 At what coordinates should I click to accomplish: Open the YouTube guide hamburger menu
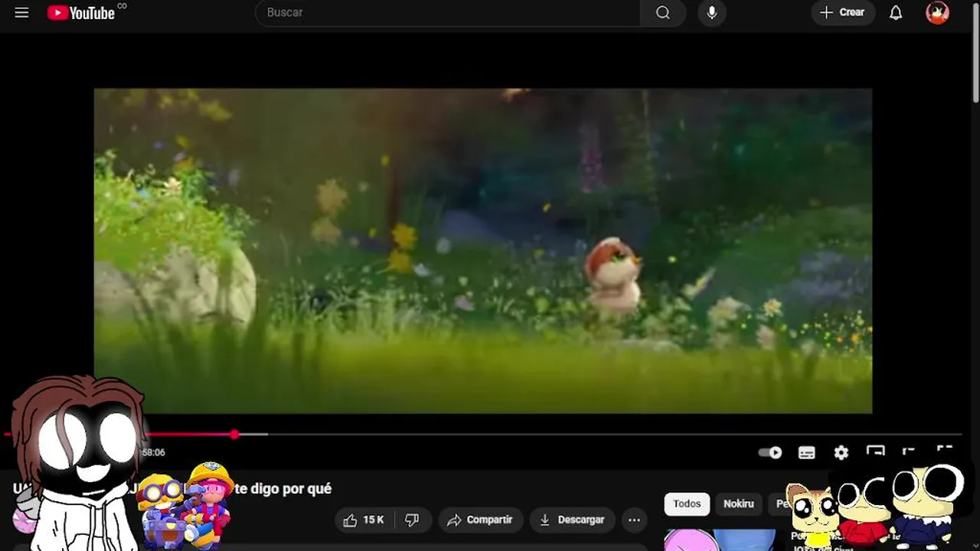(21, 12)
